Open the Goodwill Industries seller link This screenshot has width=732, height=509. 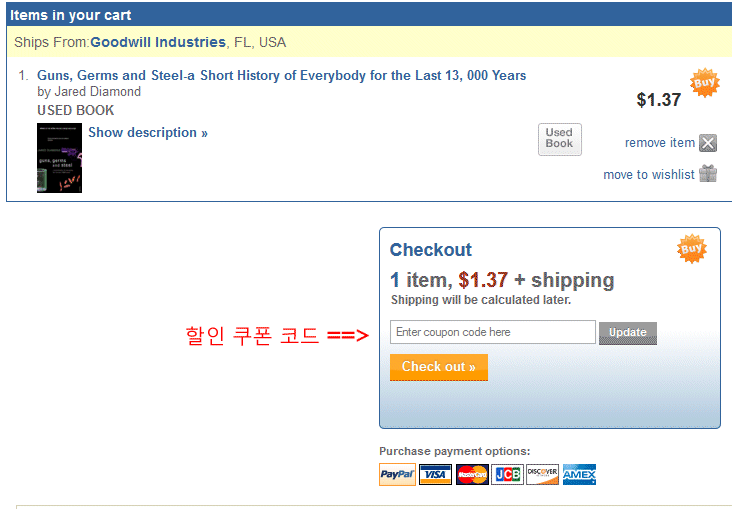pyautogui.click(x=158, y=42)
